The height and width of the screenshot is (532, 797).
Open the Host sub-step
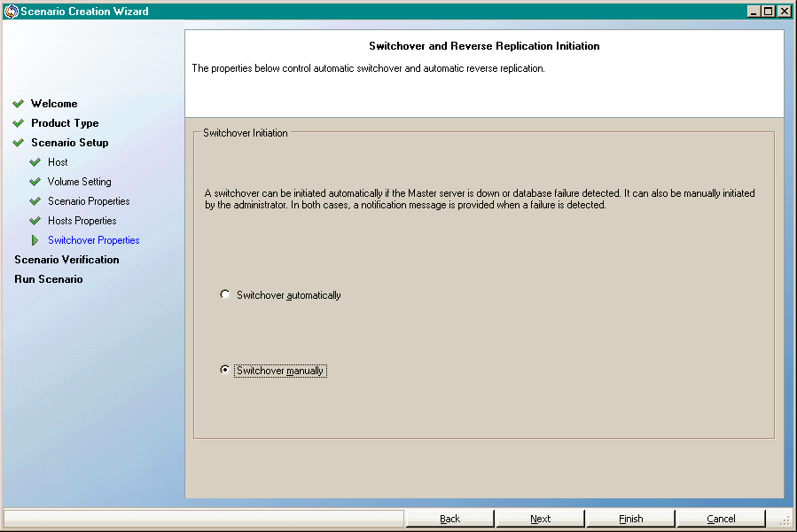point(58,162)
